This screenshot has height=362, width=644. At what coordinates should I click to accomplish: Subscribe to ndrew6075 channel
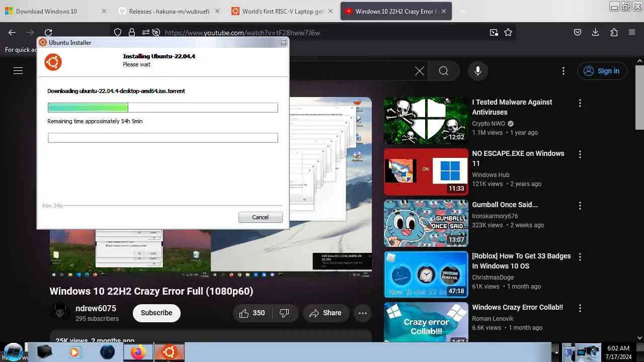tap(156, 313)
